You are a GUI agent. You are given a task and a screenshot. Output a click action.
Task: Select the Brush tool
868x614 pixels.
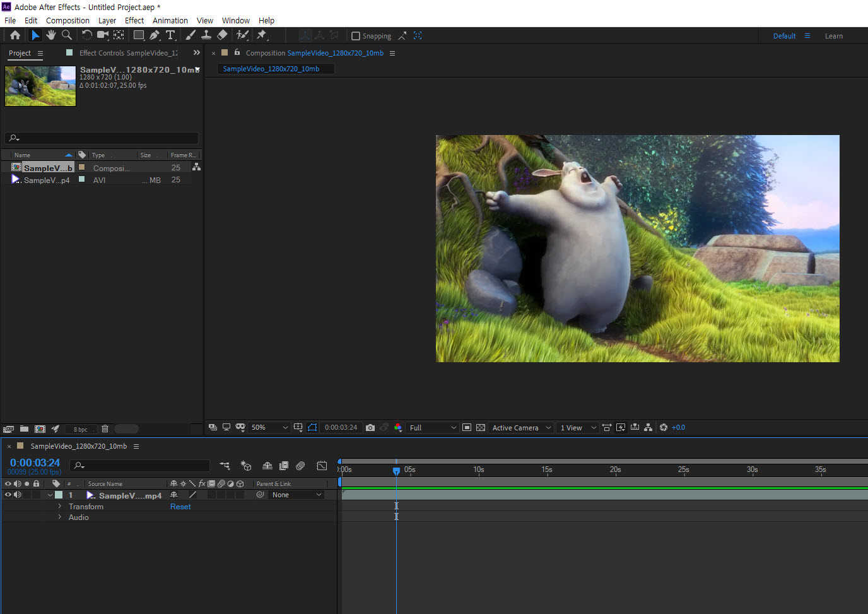tap(191, 35)
